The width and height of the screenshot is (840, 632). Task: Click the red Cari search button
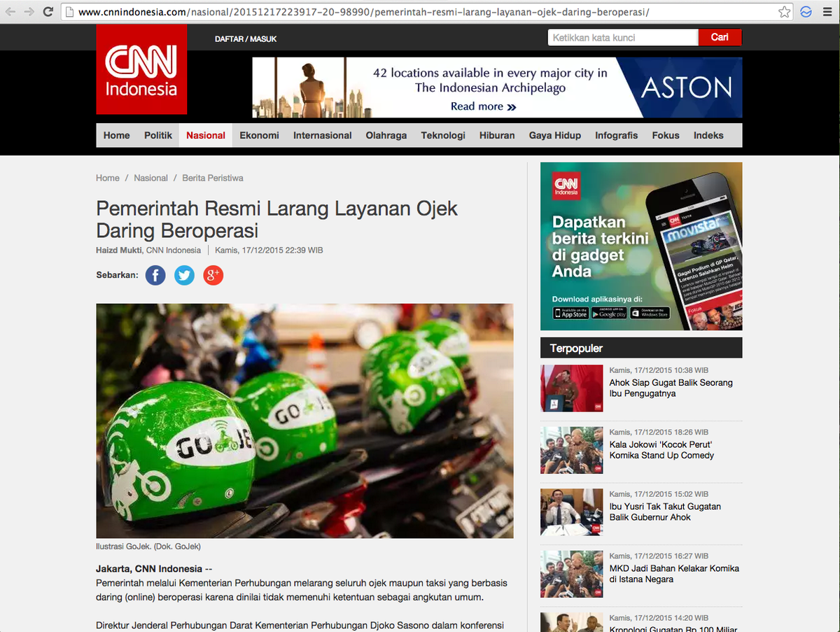tap(720, 37)
